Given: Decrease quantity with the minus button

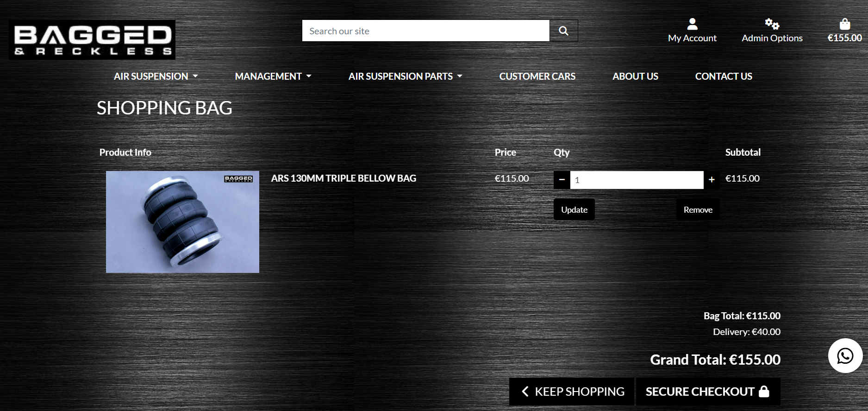Looking at the screenshot, I should [562, 180].
